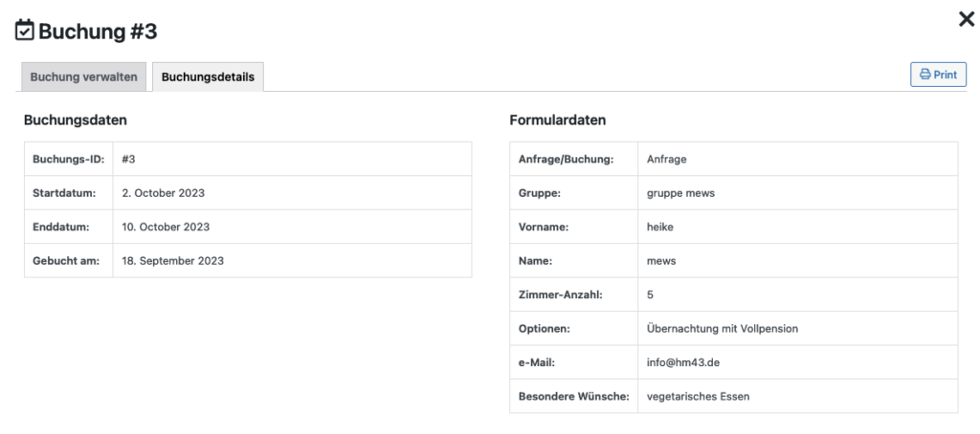
Task: Close the Buchung #3 dialog
Action: pyautogui.click(x=967, y=19)
